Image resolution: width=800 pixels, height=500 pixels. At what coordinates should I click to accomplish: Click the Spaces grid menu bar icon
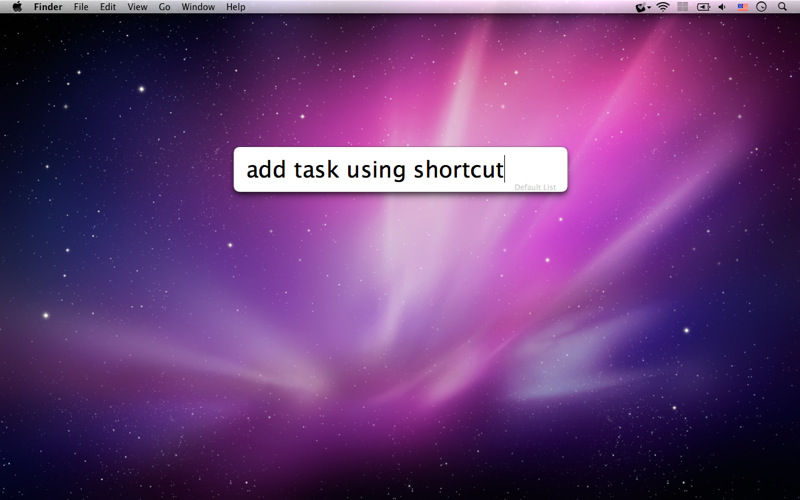pyautogui.click(x=682, y=7)
